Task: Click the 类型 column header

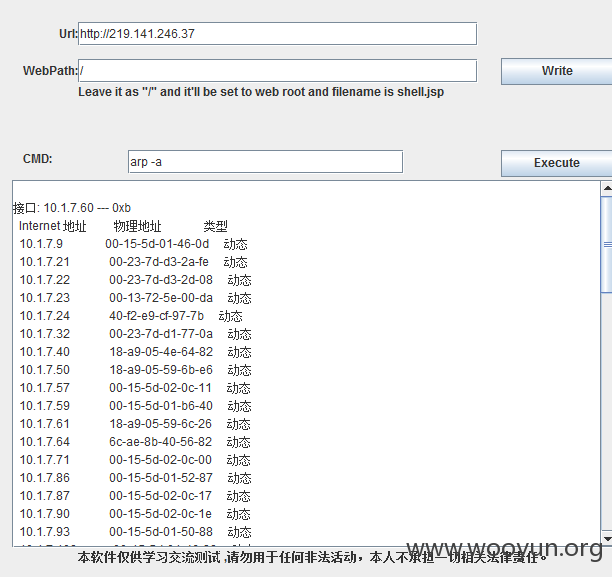Action: [x=215, y=226]
